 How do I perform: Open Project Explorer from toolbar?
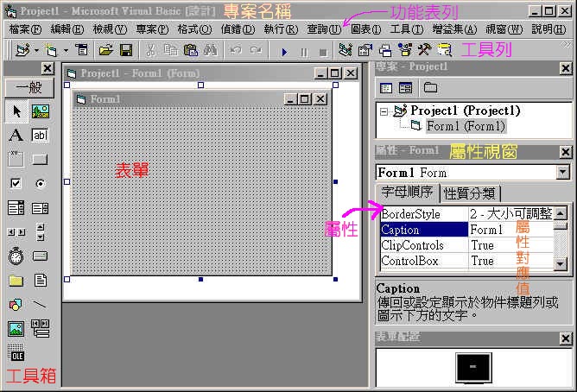(346, 49)
